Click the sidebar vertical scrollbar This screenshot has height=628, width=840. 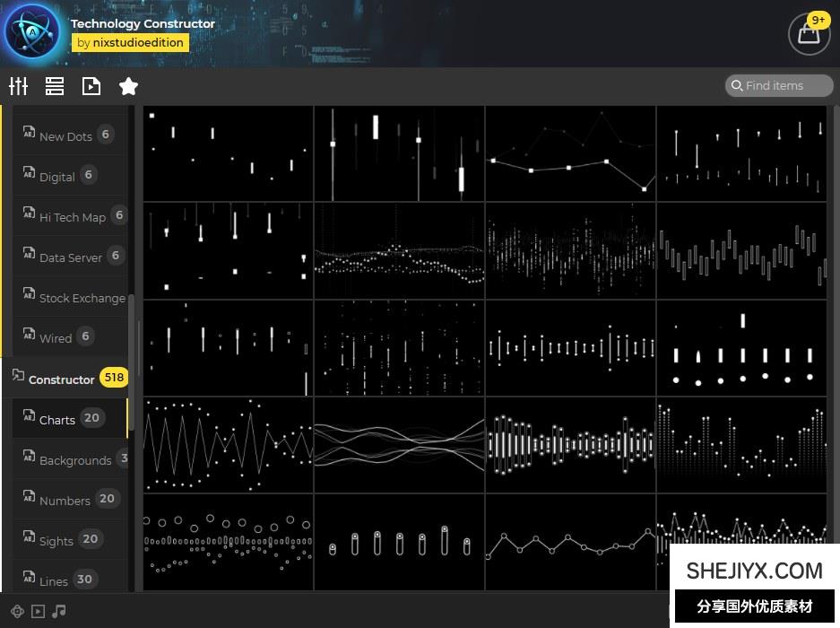[133, 341]
